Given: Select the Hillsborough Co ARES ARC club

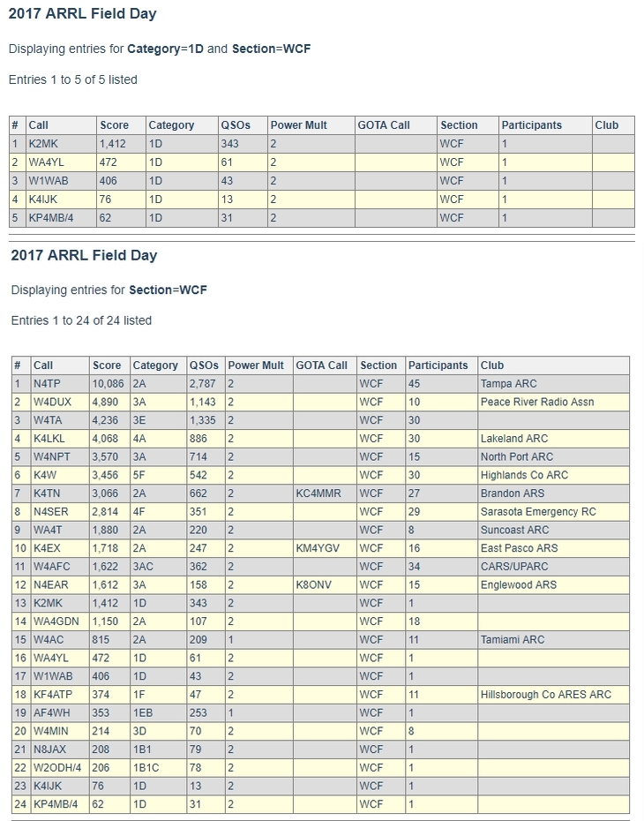Looking at the screenshot, I should tap(545, 695).
